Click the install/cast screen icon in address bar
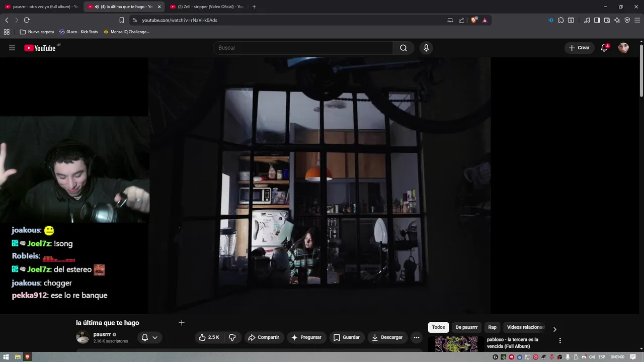Viewport: 644px width, 362px height. tap(450, 20)
